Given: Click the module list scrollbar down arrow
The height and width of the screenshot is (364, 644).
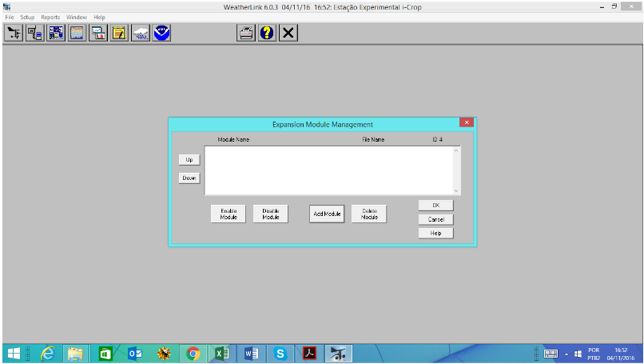Looking at the screenshot, I should click(457, 190).
